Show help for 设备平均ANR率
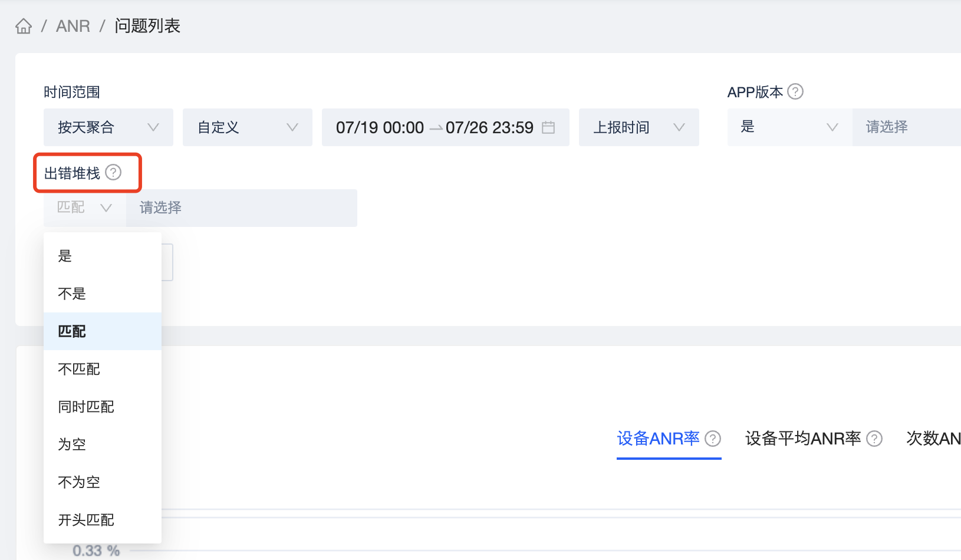 coord(874,439)
